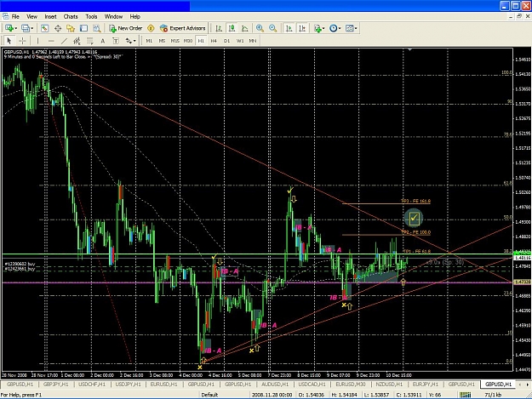Open the Data Window crosshair-circle icon
This screenshot has height=399, width=532.
[x=58, y=28]
